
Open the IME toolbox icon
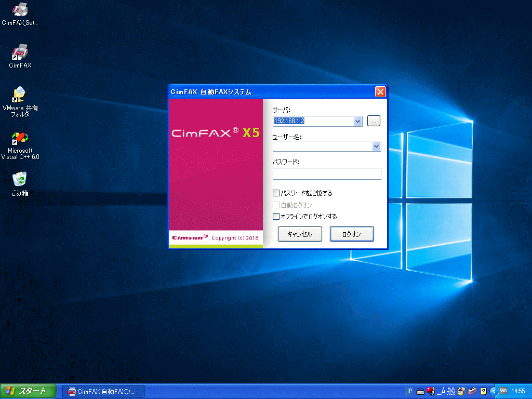click(x=472, y=391)
